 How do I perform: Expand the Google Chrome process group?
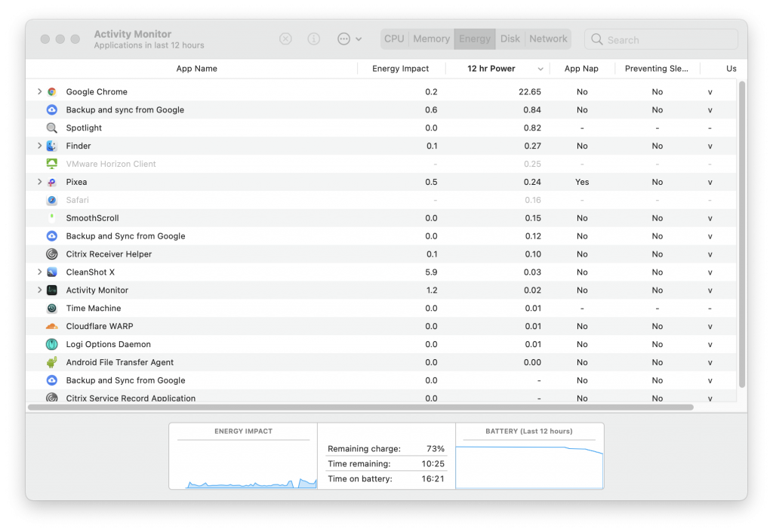(x=39, y=91)
